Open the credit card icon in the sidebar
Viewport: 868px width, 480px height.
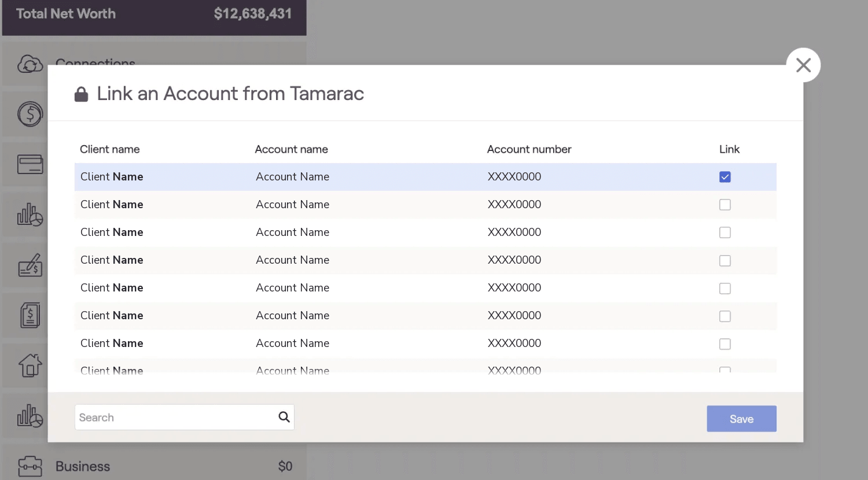30,164
